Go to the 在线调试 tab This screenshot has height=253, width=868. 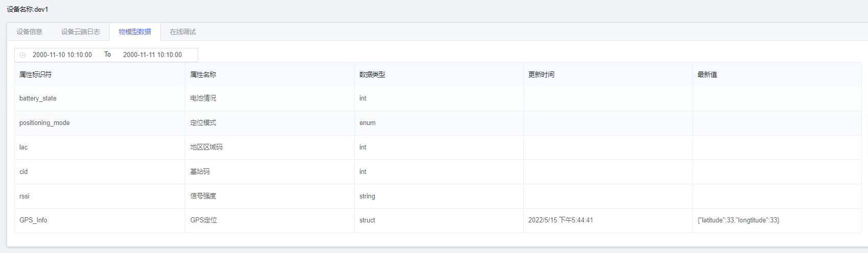coord(183,32)
